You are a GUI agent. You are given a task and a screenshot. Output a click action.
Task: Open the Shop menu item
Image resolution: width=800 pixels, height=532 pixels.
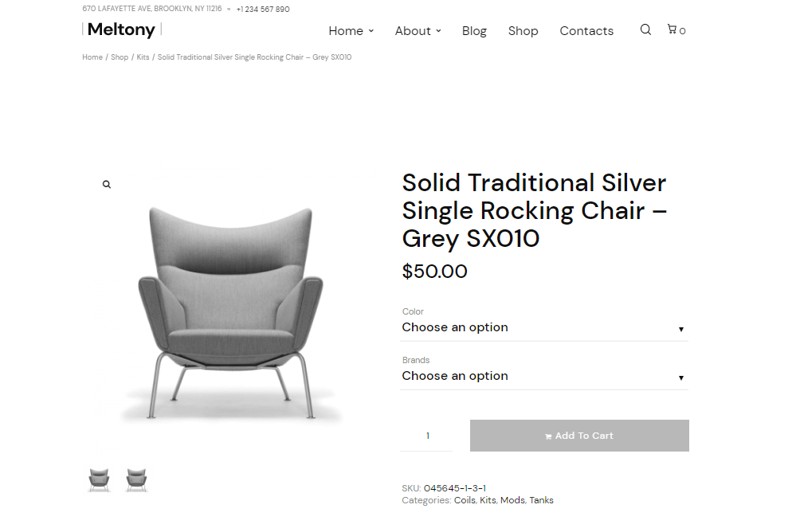coord(523,31)
